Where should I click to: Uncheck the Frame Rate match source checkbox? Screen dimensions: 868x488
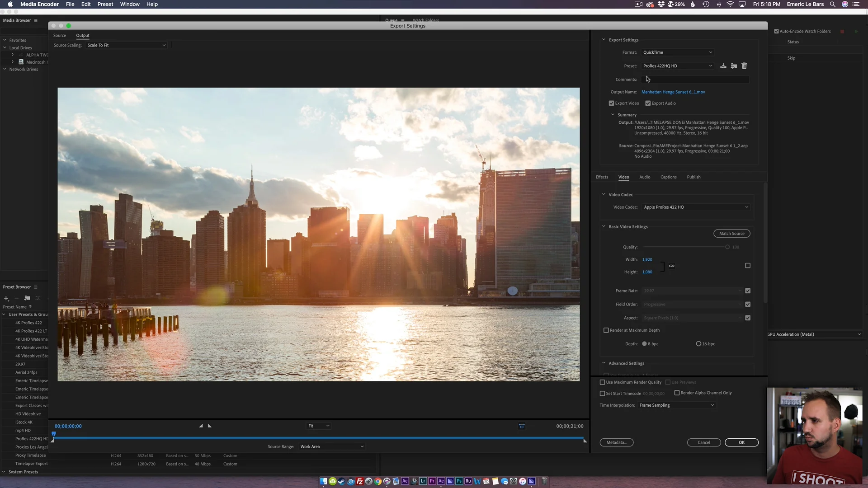tap(748, 291)
